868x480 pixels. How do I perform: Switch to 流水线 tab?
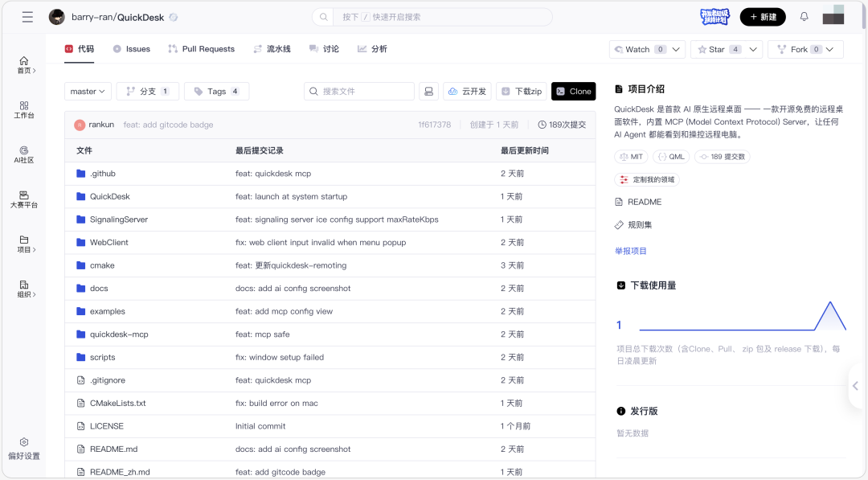pos(272,49)
